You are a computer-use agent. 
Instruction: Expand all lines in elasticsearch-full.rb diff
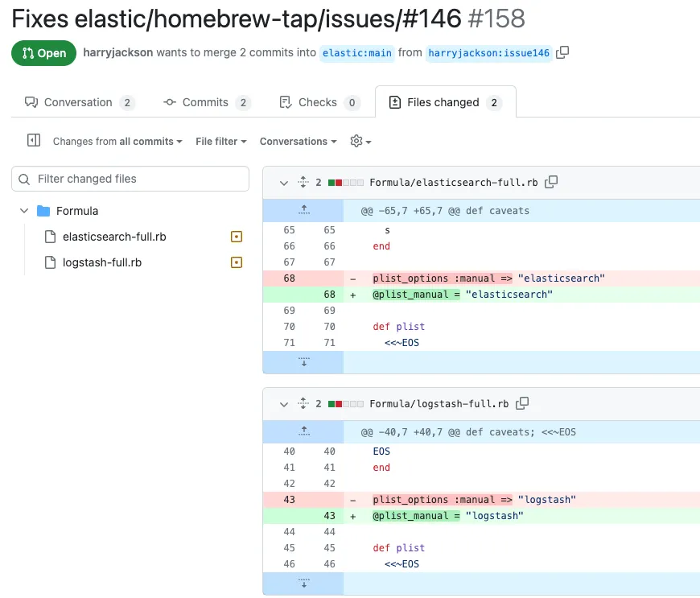click(303, 182)
